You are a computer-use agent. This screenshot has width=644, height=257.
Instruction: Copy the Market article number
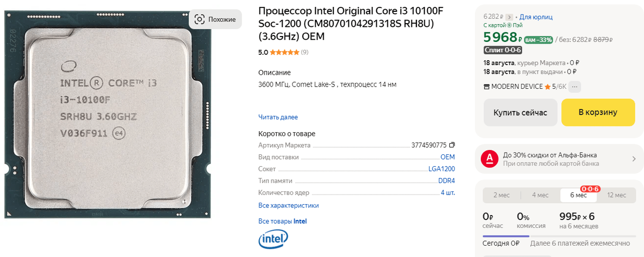pyautogui.click(x=452, y=145)
